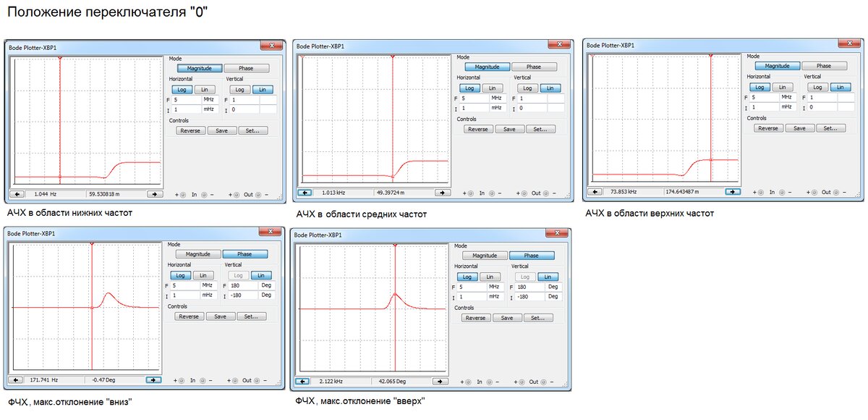Edit Vertical I value 0 in 73.853 kHz plotter
The image size is (868, 420).
(x=822, y=106)
